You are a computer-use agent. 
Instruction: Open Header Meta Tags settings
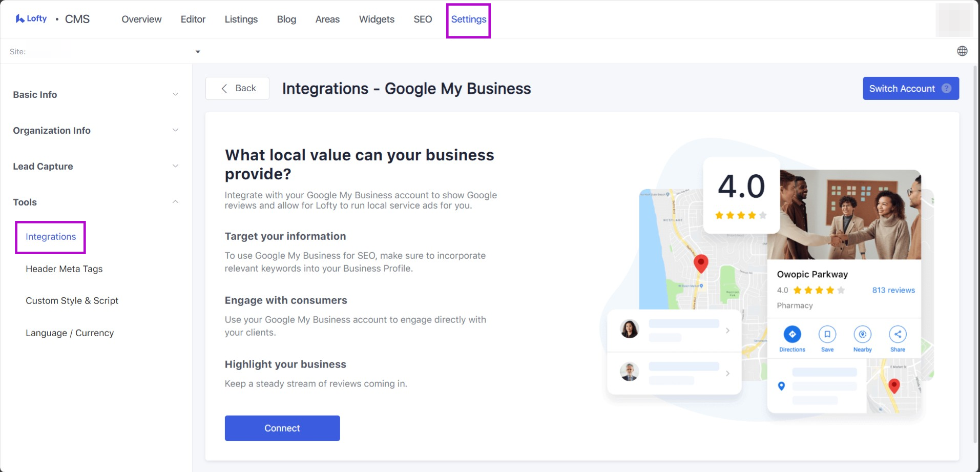point(64,269)
